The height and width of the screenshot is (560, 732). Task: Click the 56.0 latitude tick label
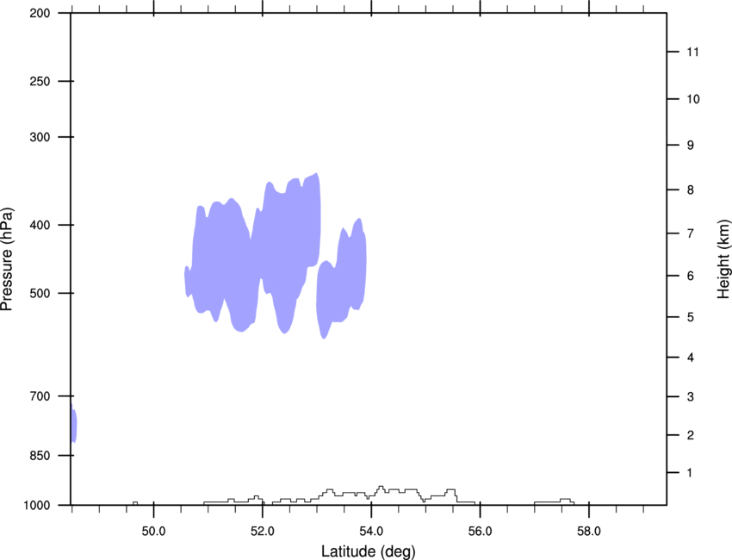pyautogui.click(x=480, y=532)
